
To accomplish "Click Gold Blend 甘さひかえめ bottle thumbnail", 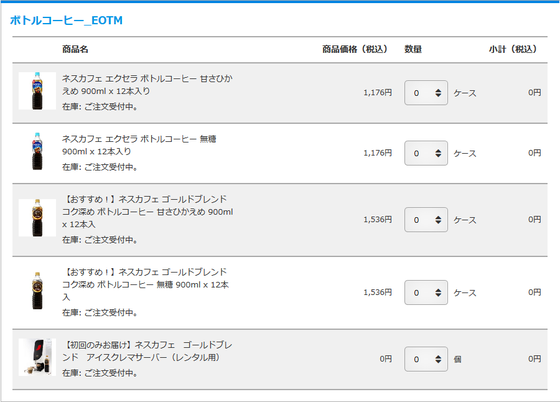I will pos(37,218).
